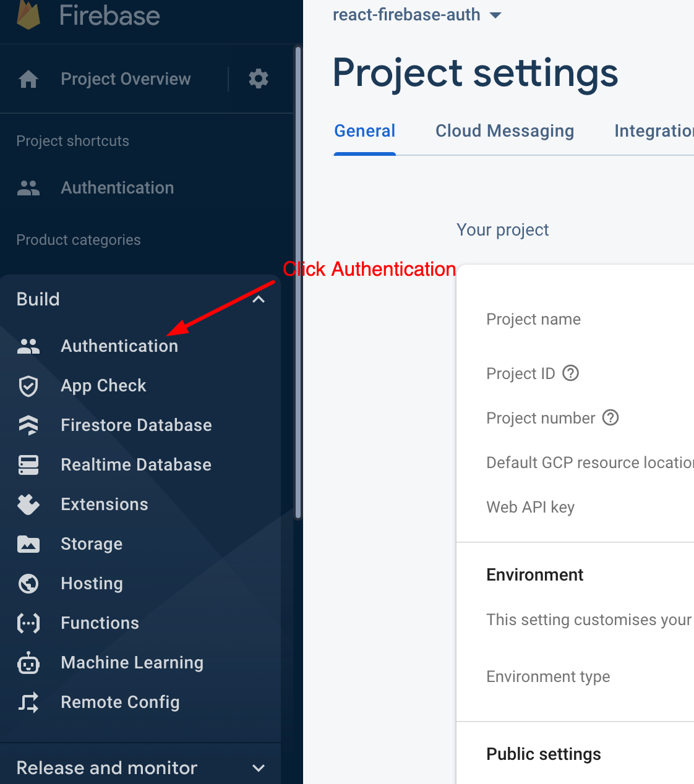Click the App Check shield icon
Image resolution: width=694 pixels, height=784 pixels.
28,386
